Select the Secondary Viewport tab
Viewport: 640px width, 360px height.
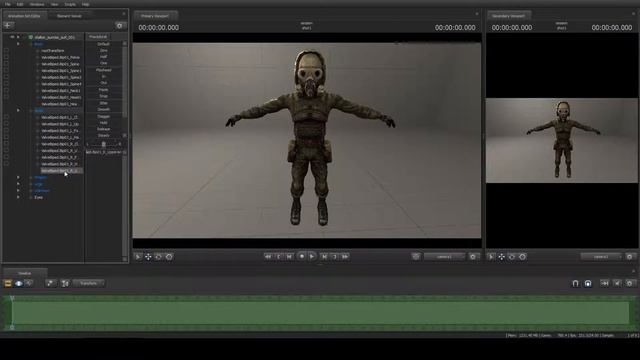click(x=509, y=16)
